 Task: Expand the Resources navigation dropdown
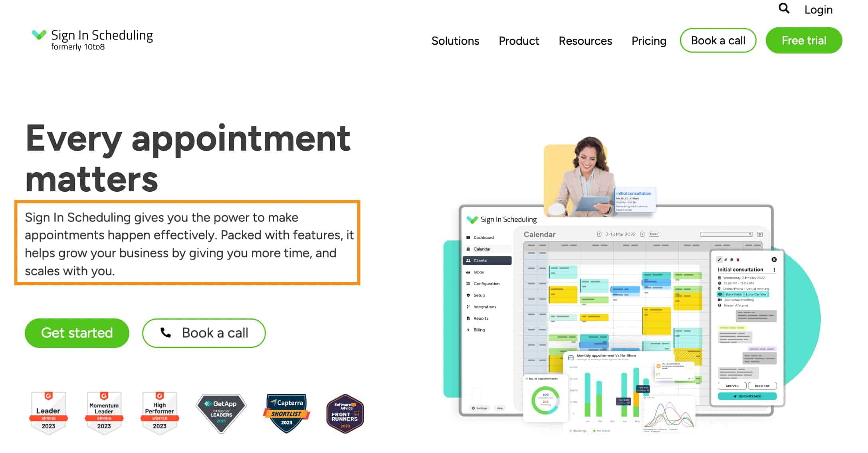pos(585,40)
